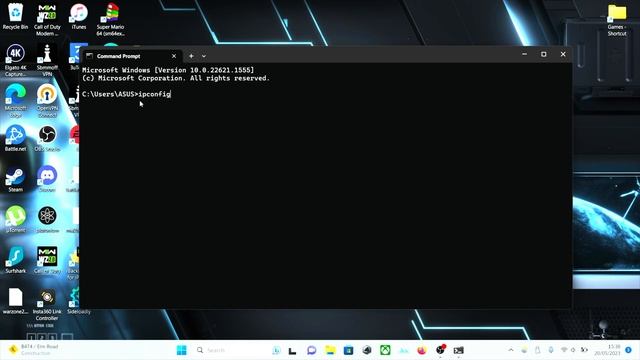The image size is (640, 360).
Task: Open Super Mario 64 archive icon
Action: pos(110,20)
